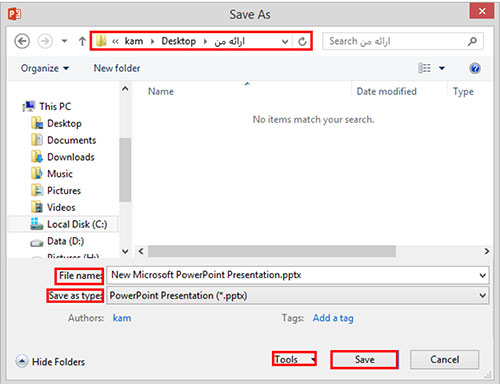The width and height of the screenshot is (500, 384).
Task: Click the Desktop folder icon in sidebar
Action: tap(37, 123)
